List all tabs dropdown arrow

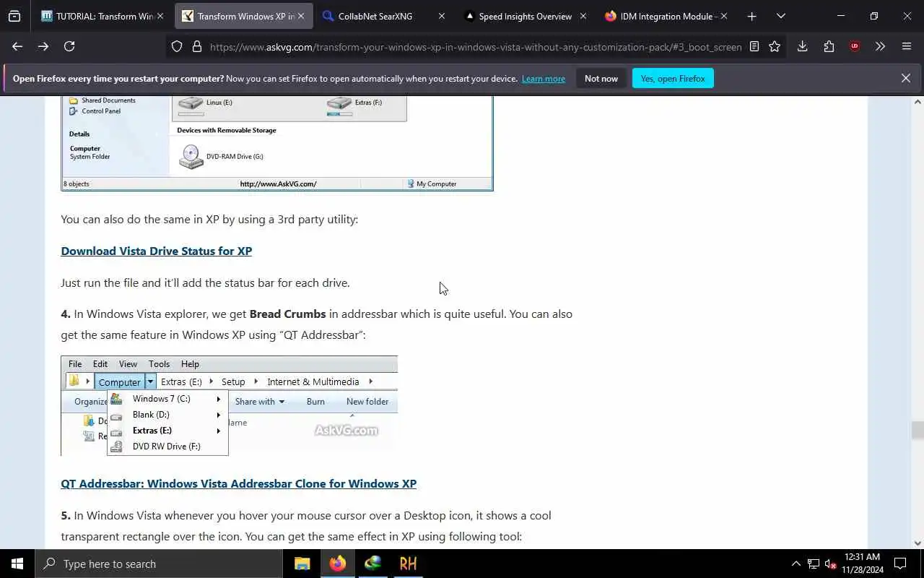tap(780, 16)
